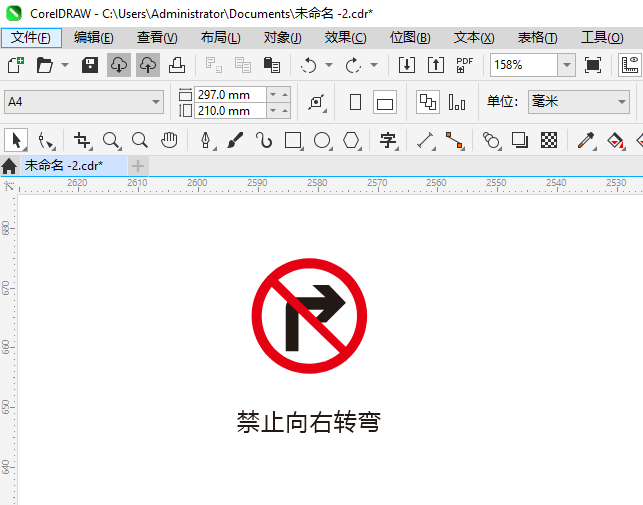Expand the Open file dropdown arrow

(x=65, y=65)
